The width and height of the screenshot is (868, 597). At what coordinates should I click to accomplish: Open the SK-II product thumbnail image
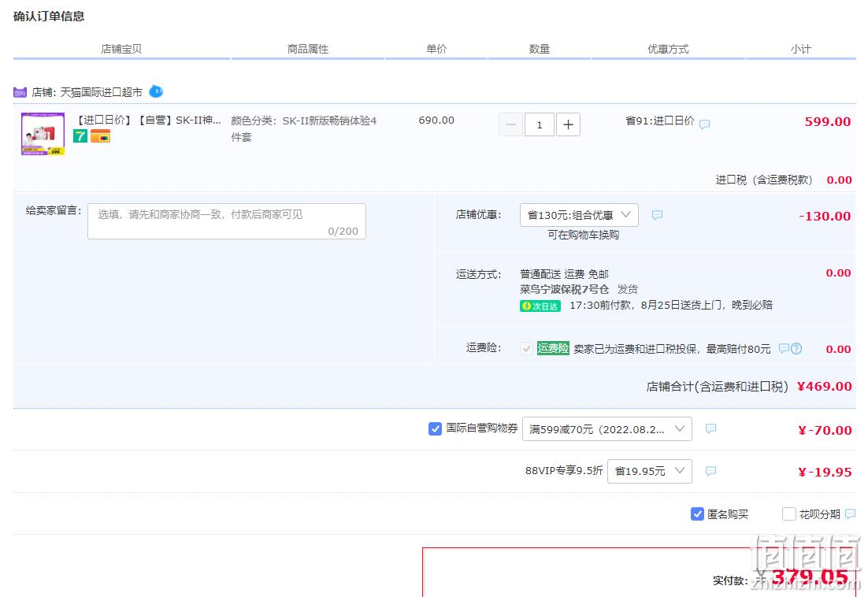click(43, 134)
